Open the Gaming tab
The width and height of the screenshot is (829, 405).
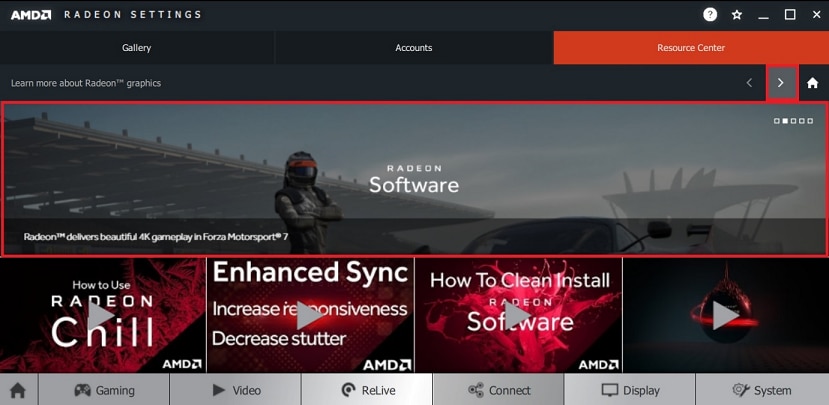[104, 390]
